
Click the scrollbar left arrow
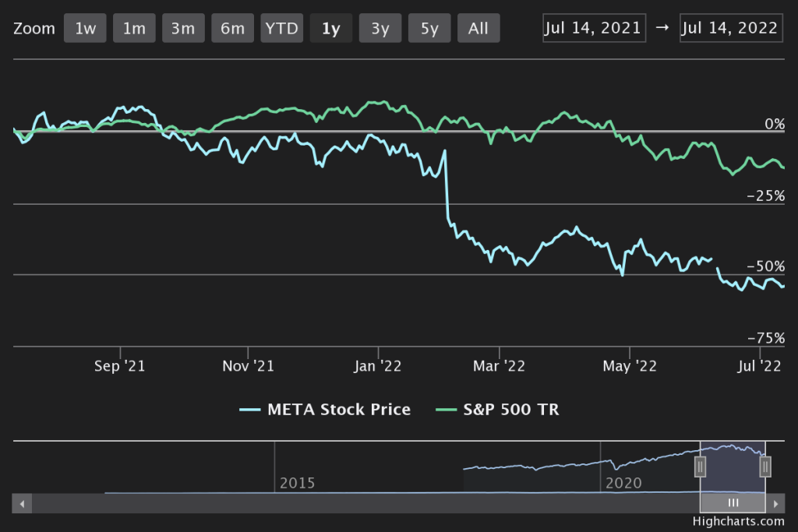coord(23,503)
